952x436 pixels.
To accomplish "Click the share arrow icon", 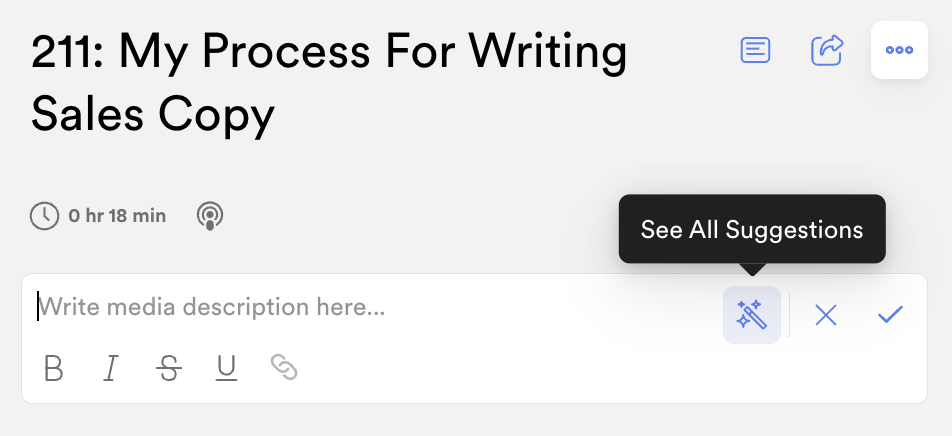I will click(827, 50).
